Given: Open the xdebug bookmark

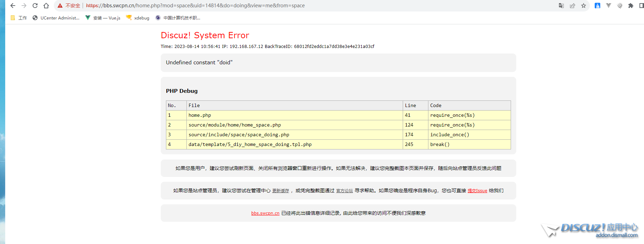Looking at the screenshot, I should click(138, 18).
